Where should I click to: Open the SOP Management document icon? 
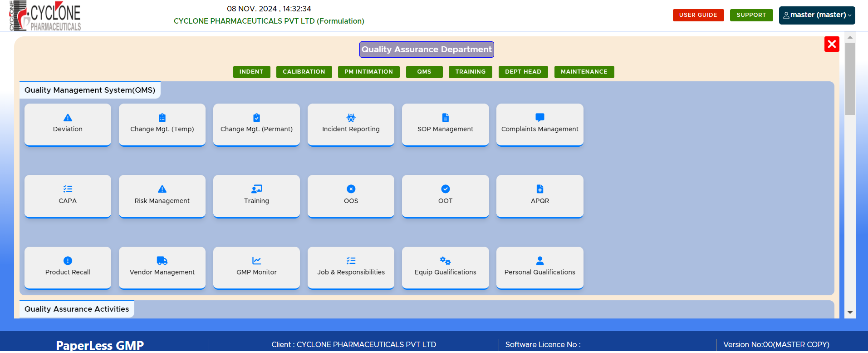(445, 118)
